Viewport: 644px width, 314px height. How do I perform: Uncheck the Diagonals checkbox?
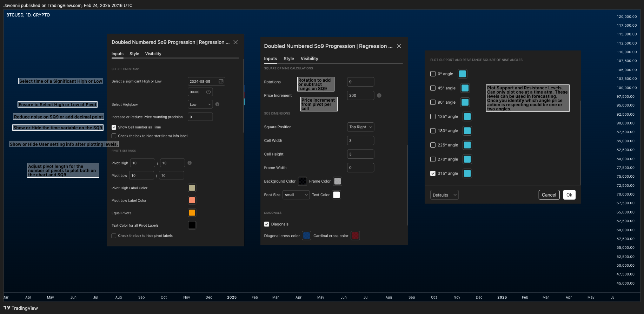pos(267,224)
